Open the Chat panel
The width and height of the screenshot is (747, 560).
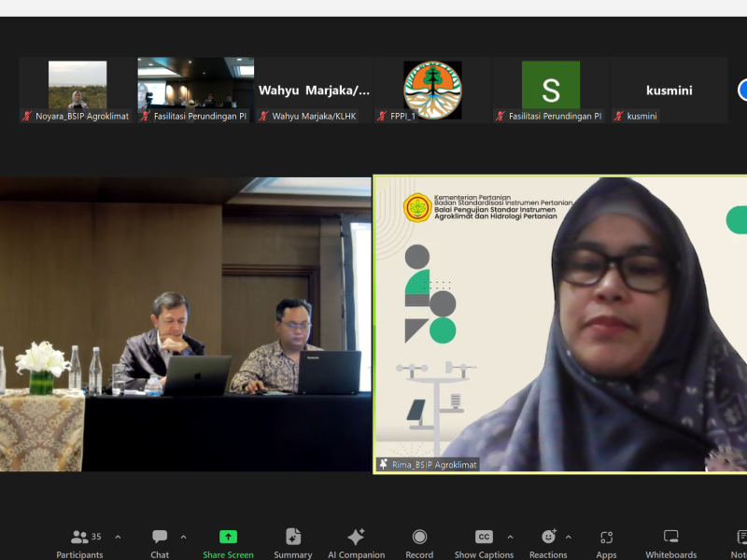click(160, 542)
